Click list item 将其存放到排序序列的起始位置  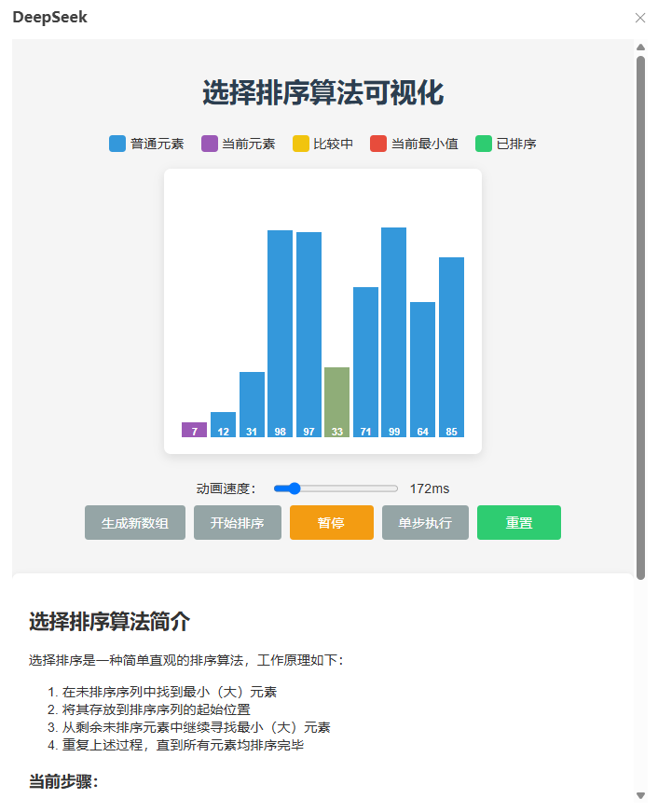[x=157, y=709]
